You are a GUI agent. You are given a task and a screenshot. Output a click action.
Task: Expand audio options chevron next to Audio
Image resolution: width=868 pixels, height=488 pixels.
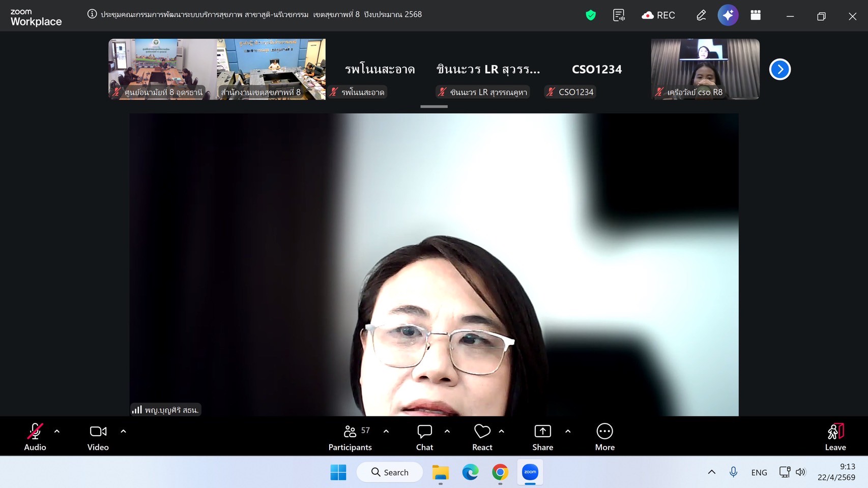pyautogui.click(x=57, y=431)
